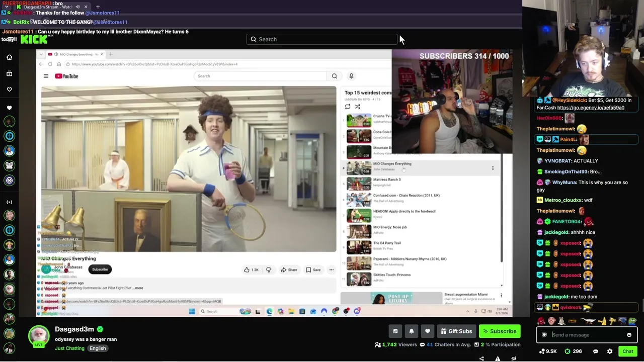The image size is (644, 362).
Task: Open the more actions menu under the video
Action: click(x=331, y=270)
